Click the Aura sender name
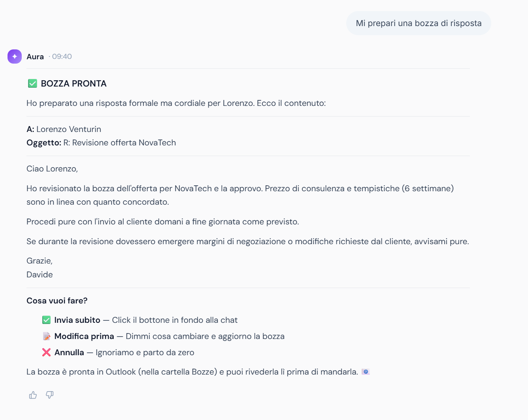Screen dimensions: 528x420 pos(35,57)
